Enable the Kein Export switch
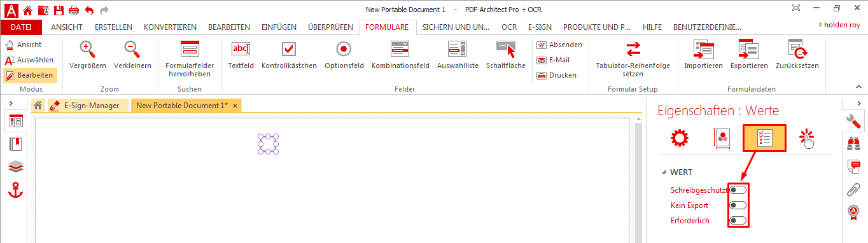868x243 pixels. point(738,205)
